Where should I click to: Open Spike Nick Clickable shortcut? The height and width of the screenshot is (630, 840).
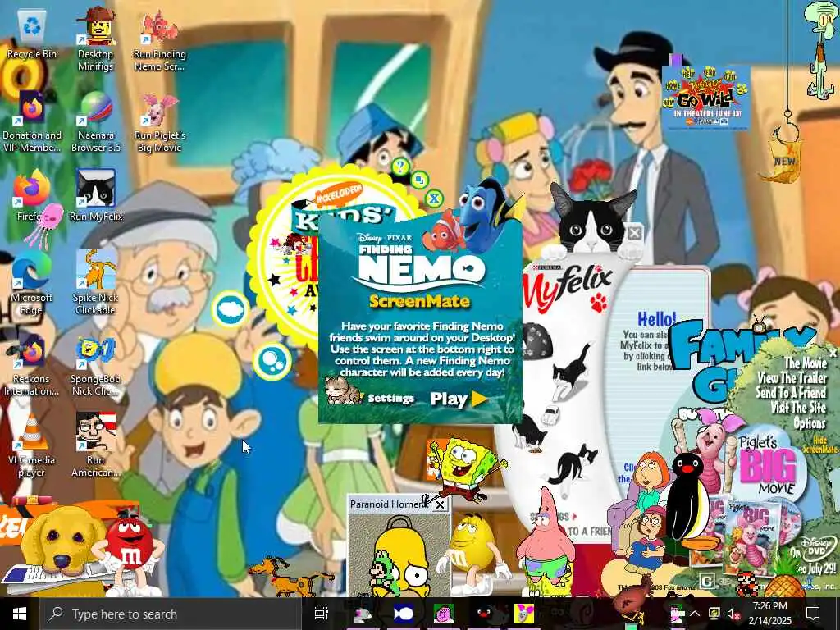[x=95, y=283]
